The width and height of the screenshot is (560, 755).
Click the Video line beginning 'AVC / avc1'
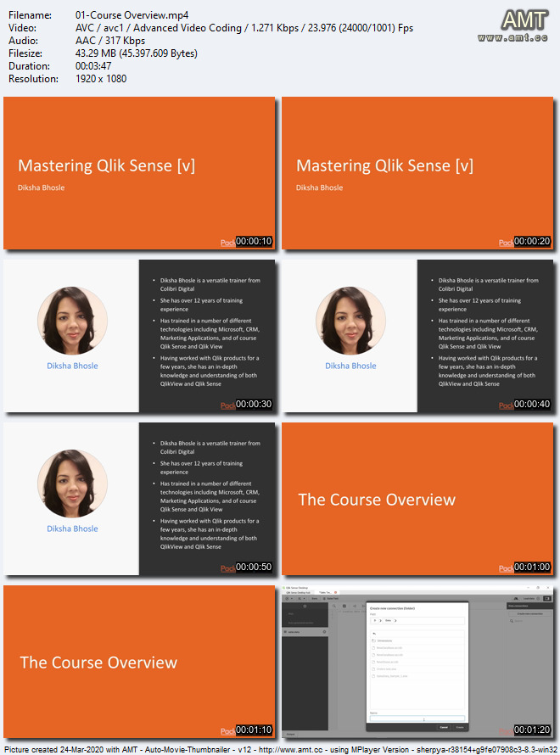[244, 28]
